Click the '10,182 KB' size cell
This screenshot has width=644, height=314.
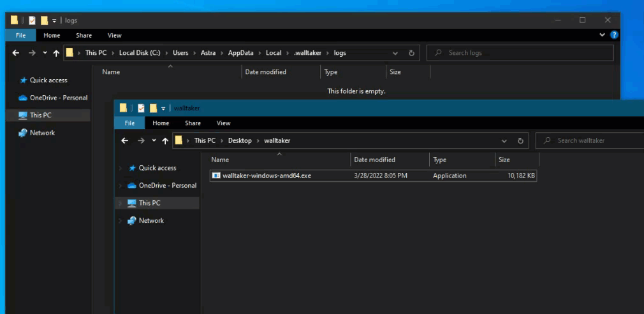click(x=521, y=176)
